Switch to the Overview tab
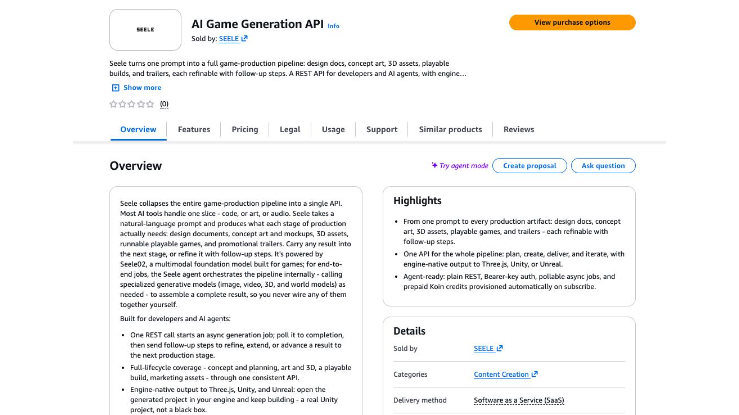 138,130
